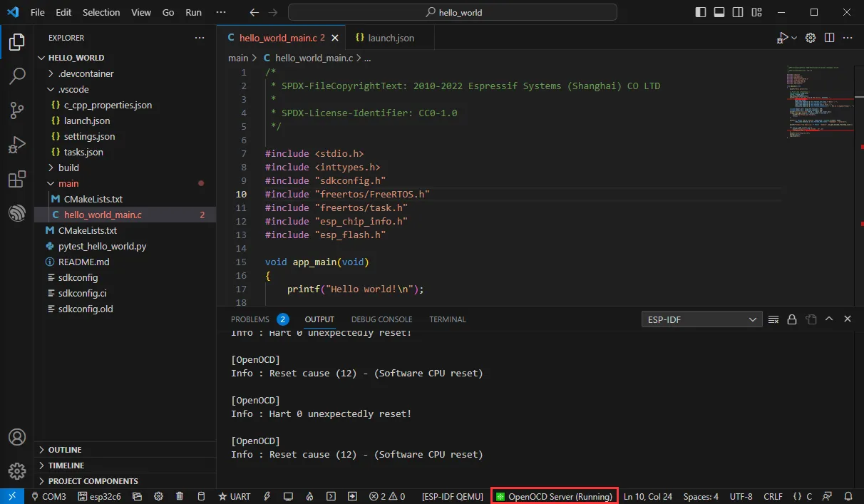
Task: Clear the output panel contents
Action: point(773,319)
